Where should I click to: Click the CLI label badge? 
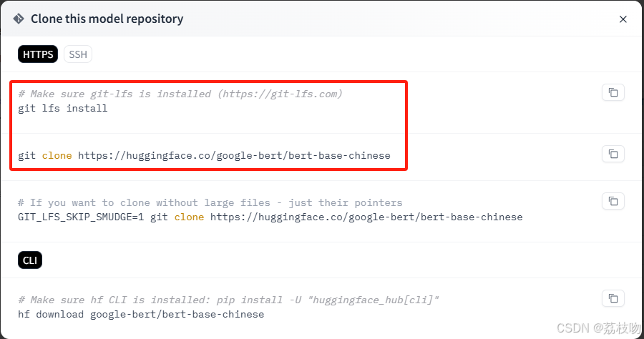[30, 260]
